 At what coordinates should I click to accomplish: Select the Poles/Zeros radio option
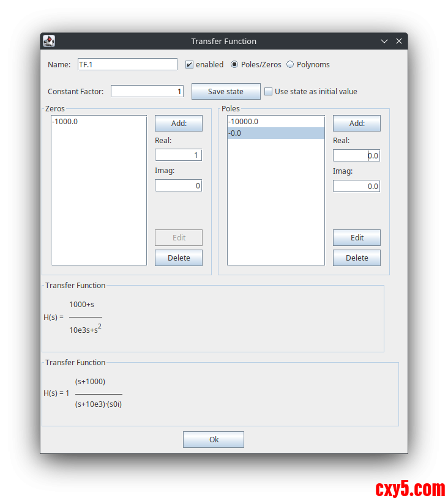(234, 64)
